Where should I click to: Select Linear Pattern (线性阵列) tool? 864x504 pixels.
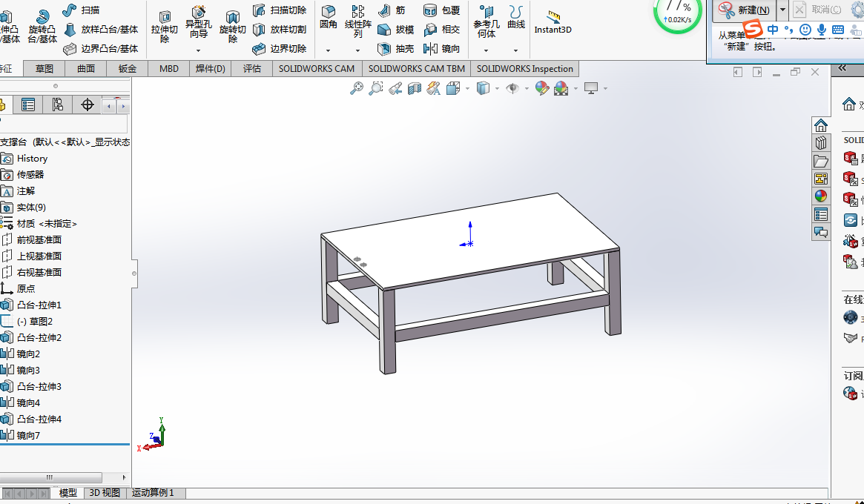click(x=358, y=22)
